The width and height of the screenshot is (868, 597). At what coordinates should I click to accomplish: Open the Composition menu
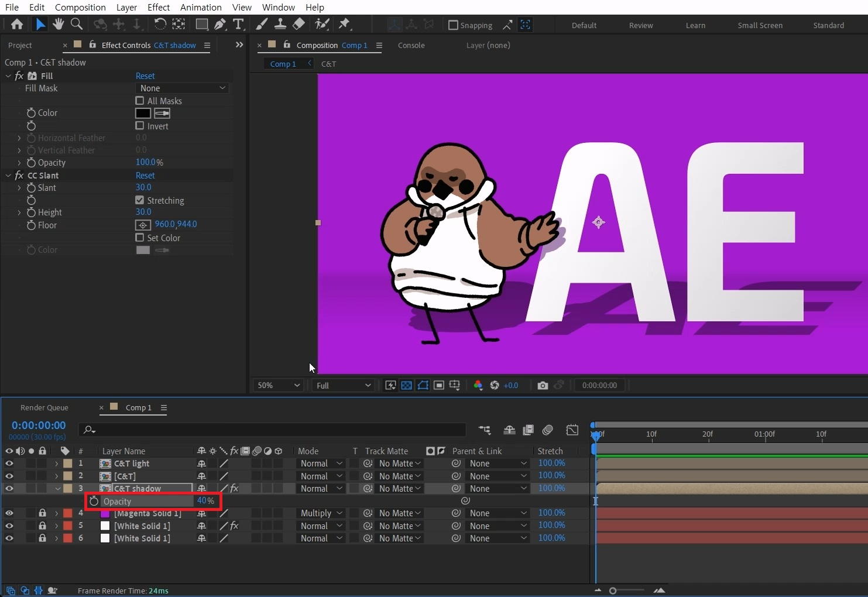pyautogui.click(x=80, y=7)
